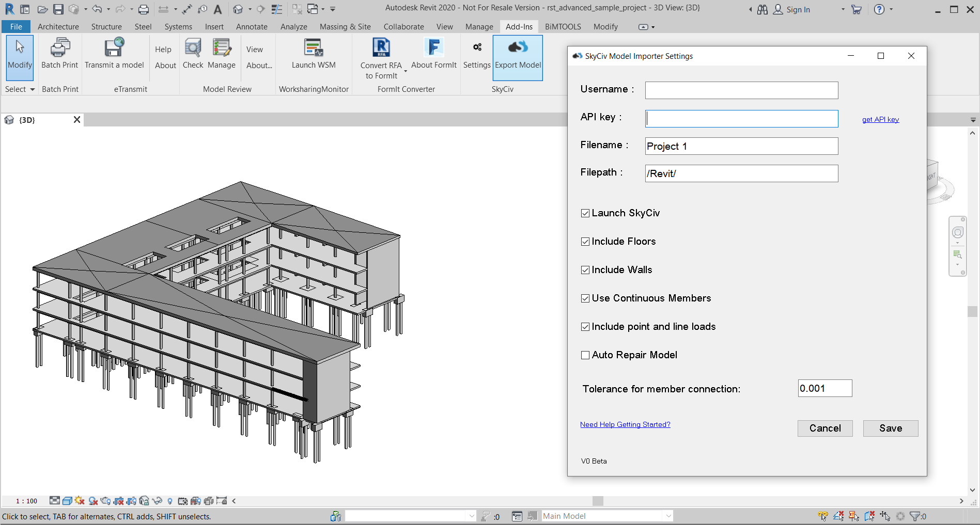The height and width of the screenshot is (525, 980).
Task: Click the Tolerance for member connection field
Action: coord(825,388)
